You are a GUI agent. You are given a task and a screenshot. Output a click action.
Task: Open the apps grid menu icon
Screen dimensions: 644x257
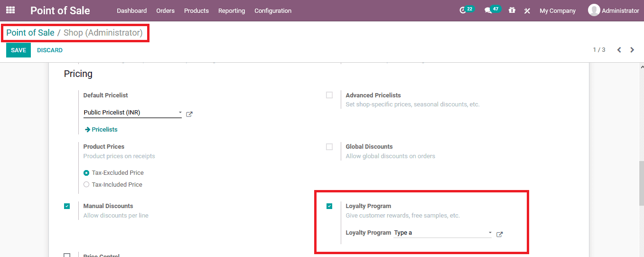coord(10,10)
